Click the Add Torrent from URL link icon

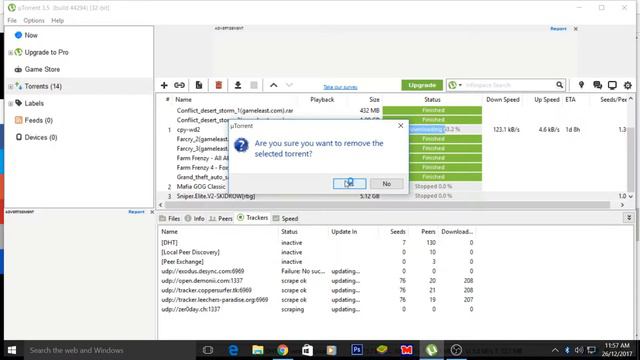point(180,85)
